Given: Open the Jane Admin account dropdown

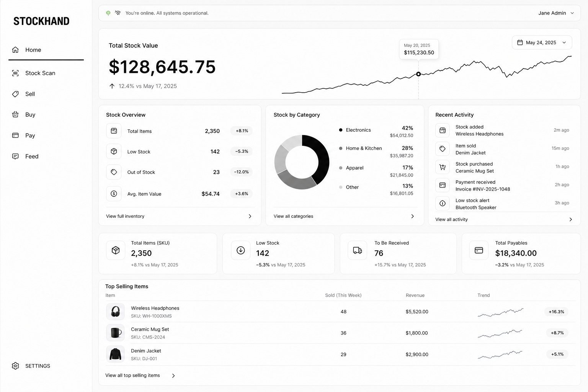Looking at the screenshot, I should (556, 13).
